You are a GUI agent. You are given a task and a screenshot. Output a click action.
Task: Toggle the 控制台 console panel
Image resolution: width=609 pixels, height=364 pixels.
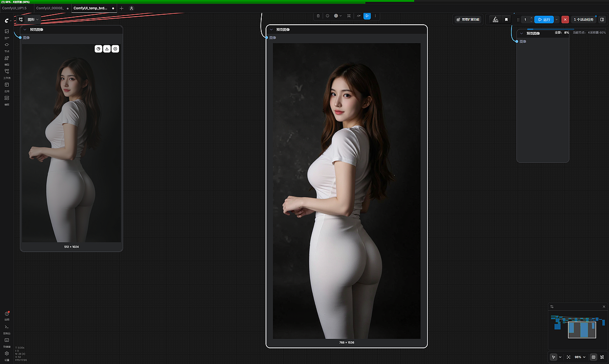click(7, 329)
